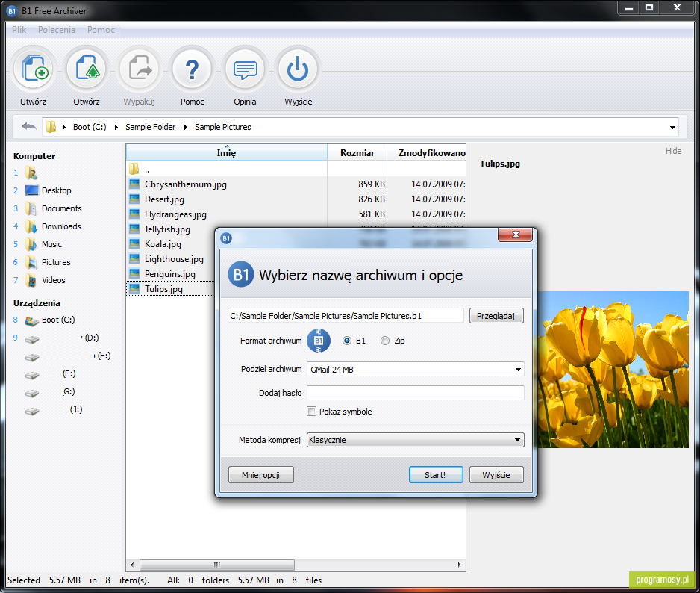Click the (E:) drive icon

coord(31,357)
